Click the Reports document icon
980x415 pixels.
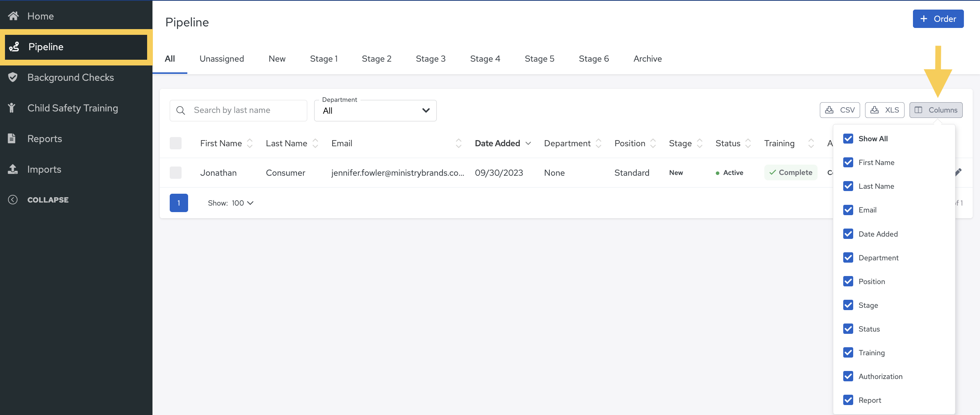click(x=12, y=138)
